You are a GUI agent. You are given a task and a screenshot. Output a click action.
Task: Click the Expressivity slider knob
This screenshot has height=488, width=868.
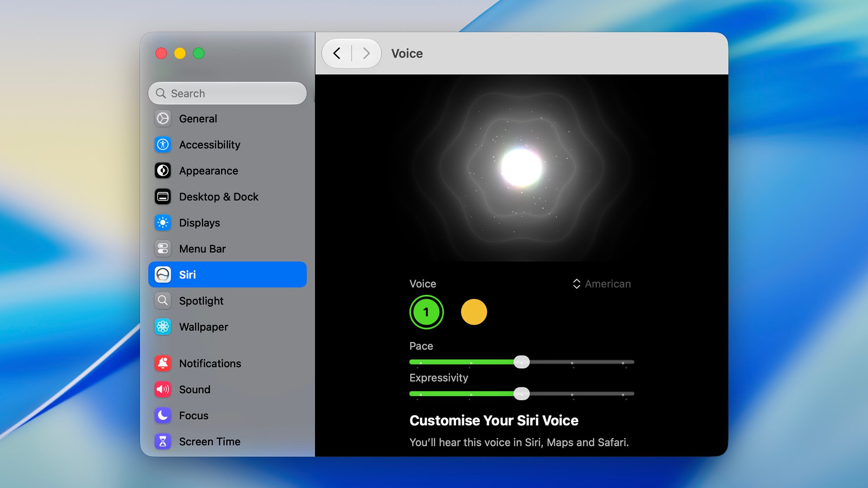522,393
